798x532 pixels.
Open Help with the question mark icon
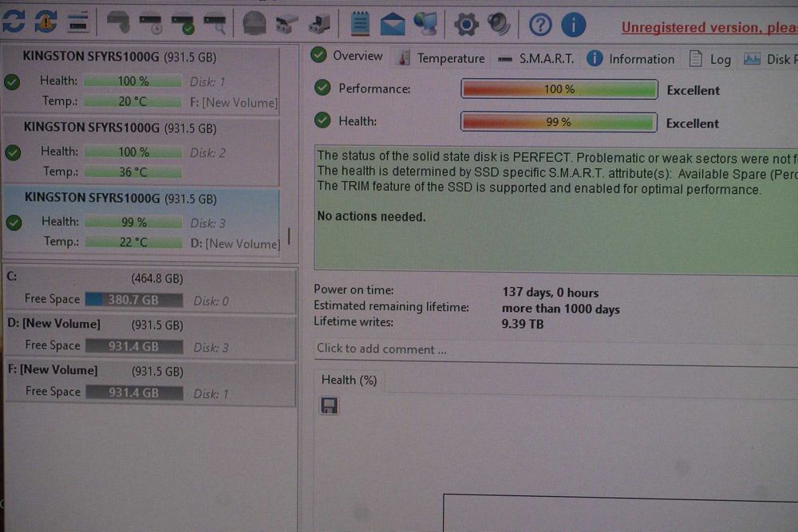(x=540, y=25)
